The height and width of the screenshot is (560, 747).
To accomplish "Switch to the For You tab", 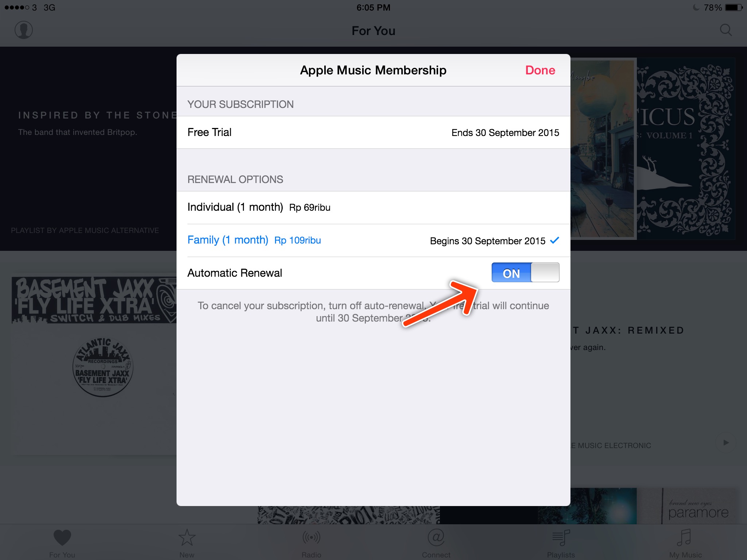I will tap(62, 543).
